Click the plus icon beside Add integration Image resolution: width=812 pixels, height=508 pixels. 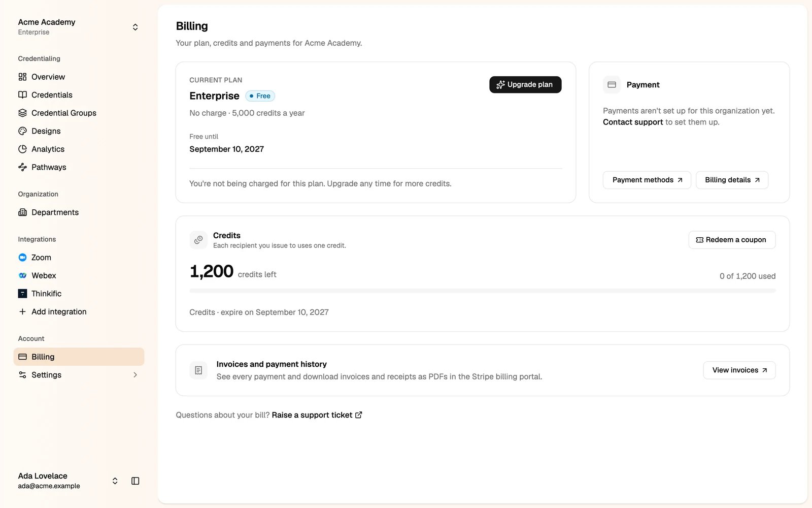tap(22, 311)
